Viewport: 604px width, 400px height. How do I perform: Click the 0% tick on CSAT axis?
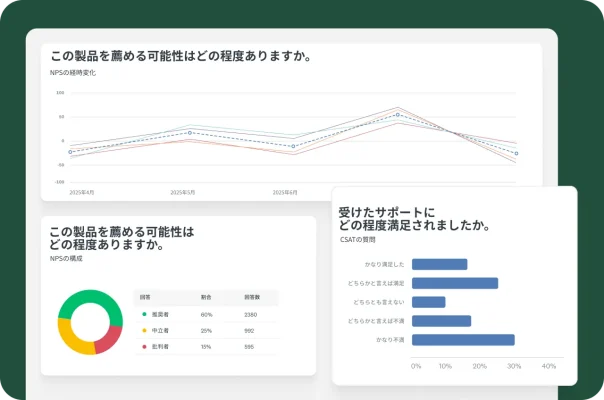pos(416,366)
